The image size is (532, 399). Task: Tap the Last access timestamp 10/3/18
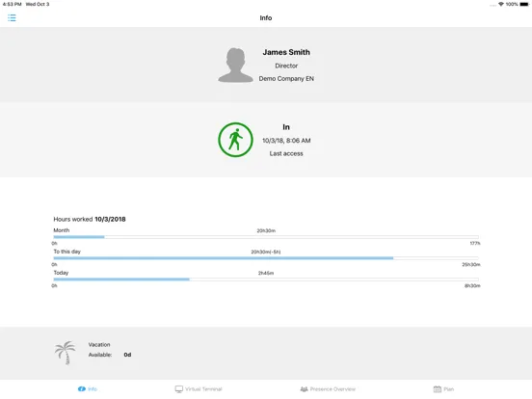pyautogui.click(x=286, y=141)
